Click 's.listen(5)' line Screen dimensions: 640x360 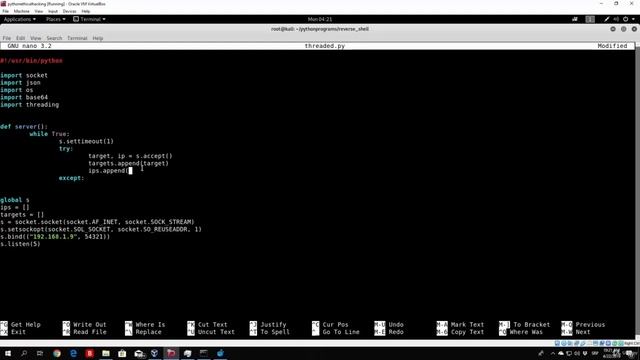pyautogui.click(x=20, y=244)
